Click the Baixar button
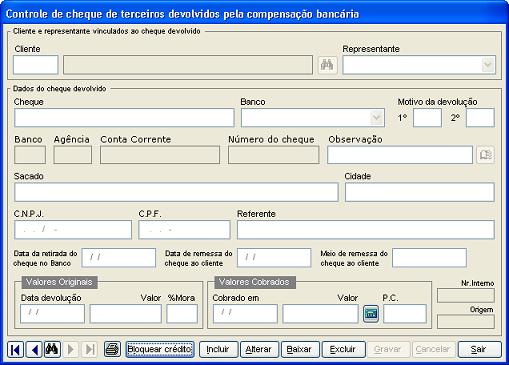 tap(300, 349)
